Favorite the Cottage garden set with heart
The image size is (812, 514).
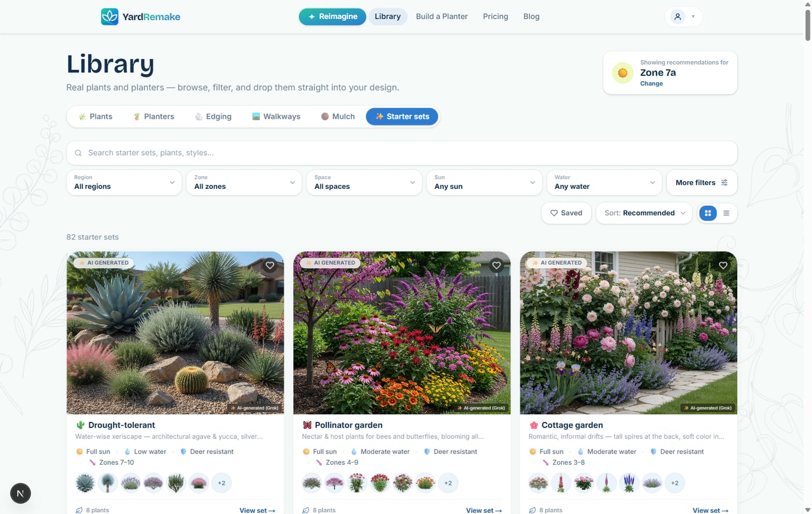coord(723,265)
